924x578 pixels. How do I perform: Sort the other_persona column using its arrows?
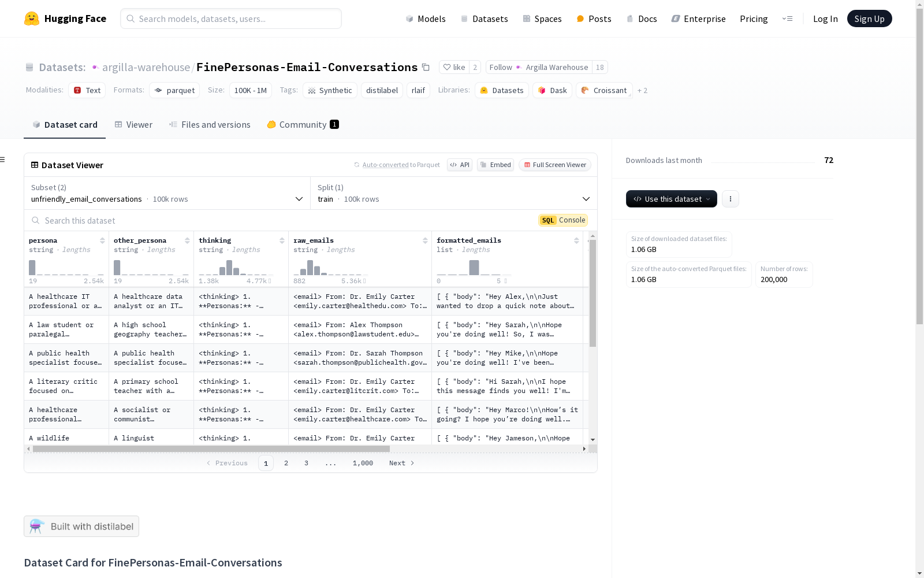coord(187,240)
